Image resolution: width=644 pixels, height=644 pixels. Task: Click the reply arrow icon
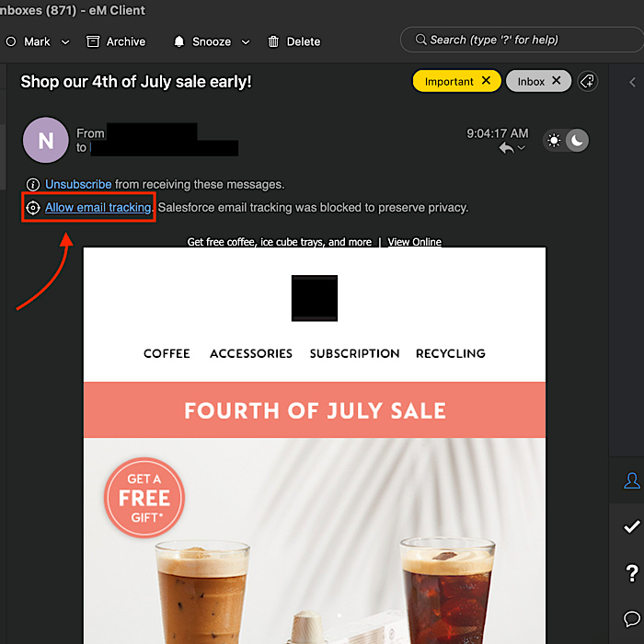click(506, 148)
